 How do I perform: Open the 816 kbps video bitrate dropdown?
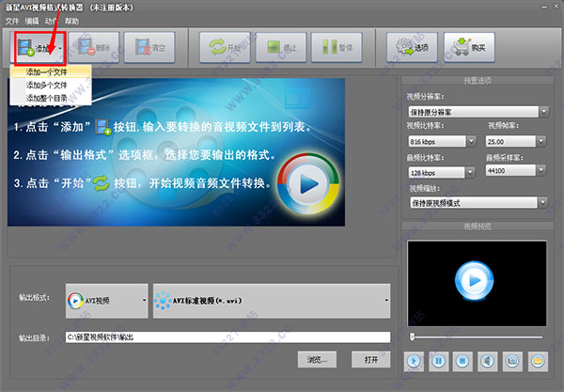[x=440, y=139]
